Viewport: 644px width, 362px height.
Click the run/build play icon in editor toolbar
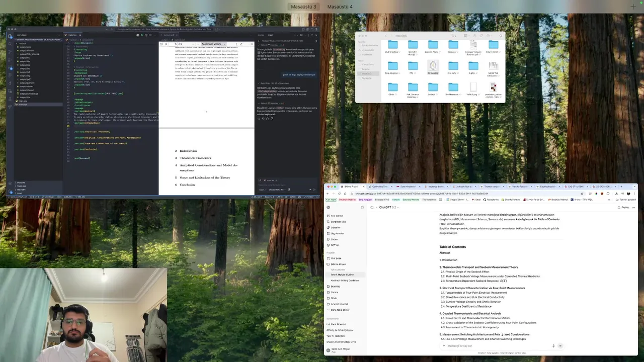tap(142, 35)
